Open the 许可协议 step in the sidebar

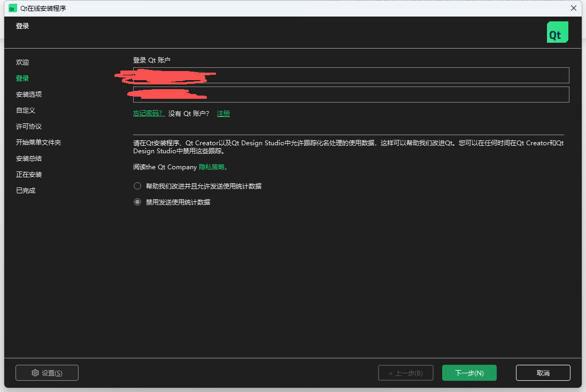coord(29,127)
